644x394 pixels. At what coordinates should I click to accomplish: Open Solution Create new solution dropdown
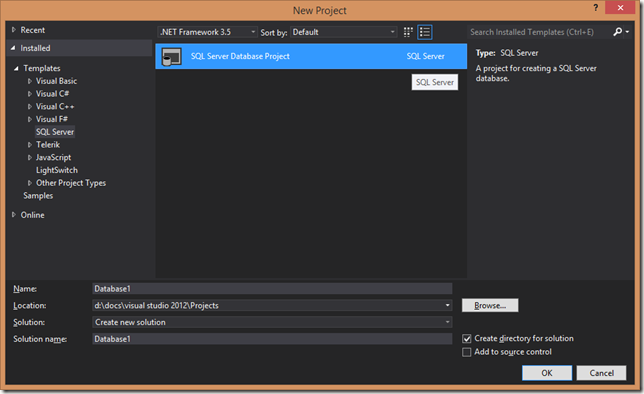click(x=272, y=322)
